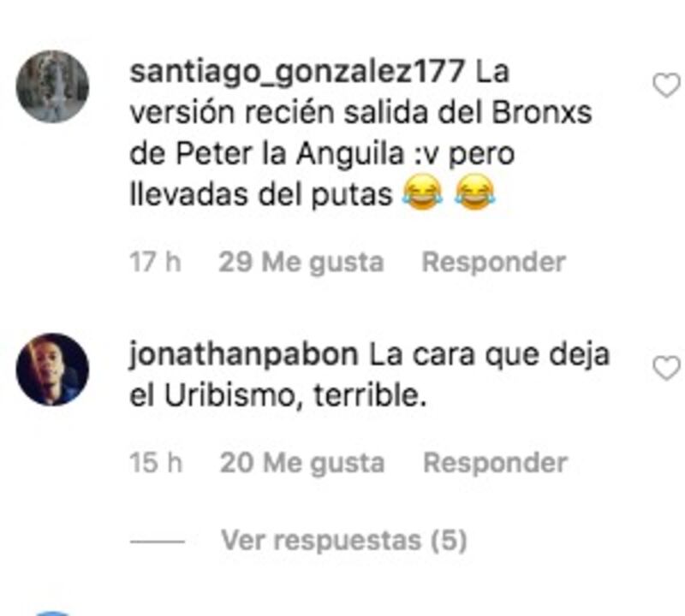Viewport: 685px width, 616px height.
Task: Tap the heart icon on jonathanpabon's comment
Action: pyautogui.click(x=666, y=368)
